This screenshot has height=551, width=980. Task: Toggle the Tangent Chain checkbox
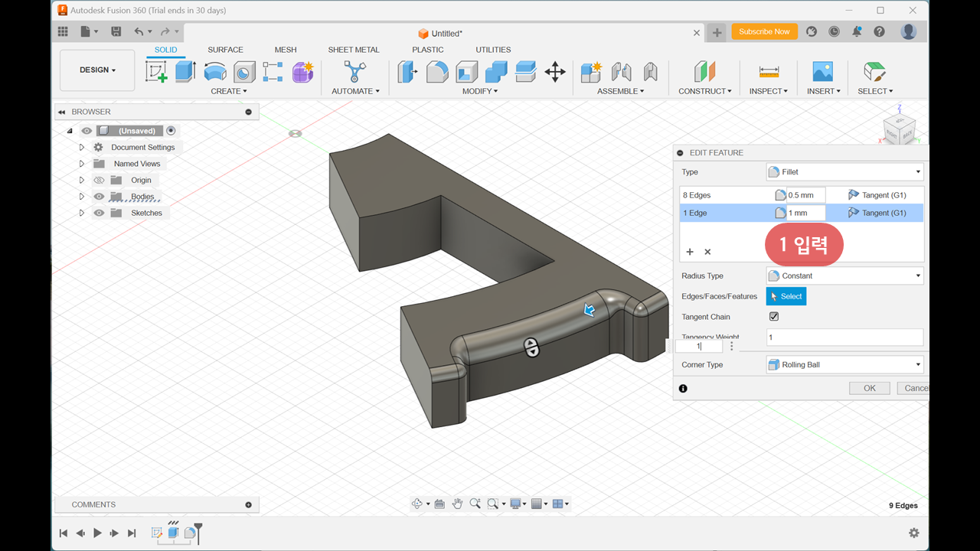point(774,317)
